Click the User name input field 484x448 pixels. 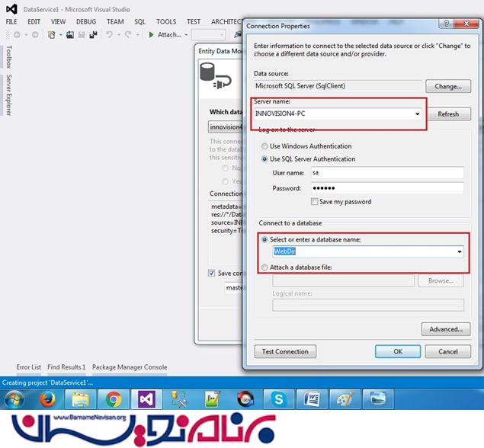tap(387, 173)
